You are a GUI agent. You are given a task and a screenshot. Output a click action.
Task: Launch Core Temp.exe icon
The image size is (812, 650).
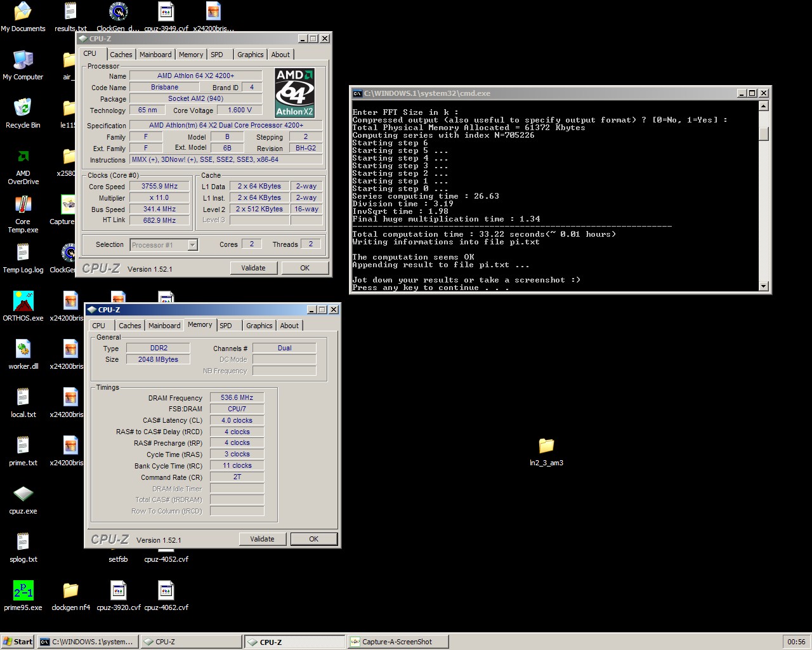(23, 215)
